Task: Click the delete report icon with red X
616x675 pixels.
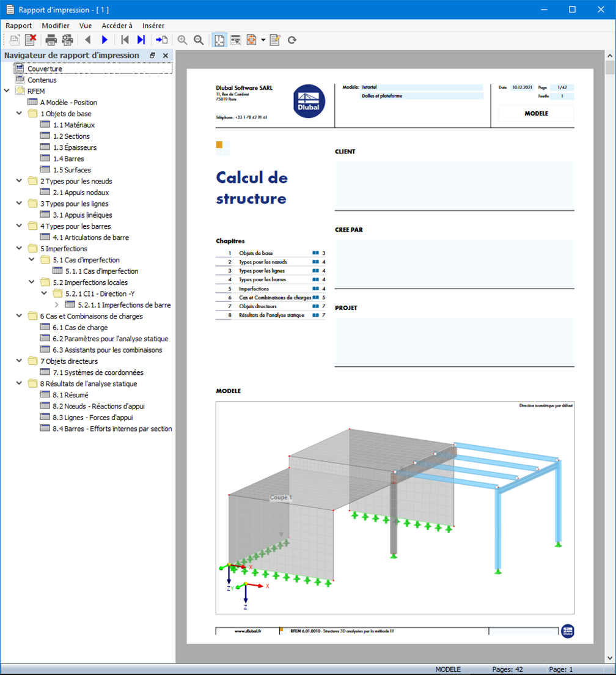Action: pos(31,40)
